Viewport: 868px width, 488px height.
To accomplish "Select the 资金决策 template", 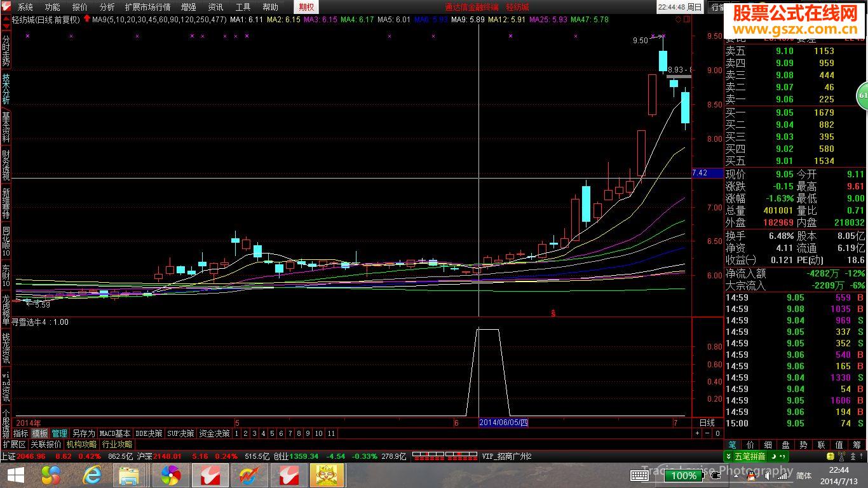I will (214, 433).
